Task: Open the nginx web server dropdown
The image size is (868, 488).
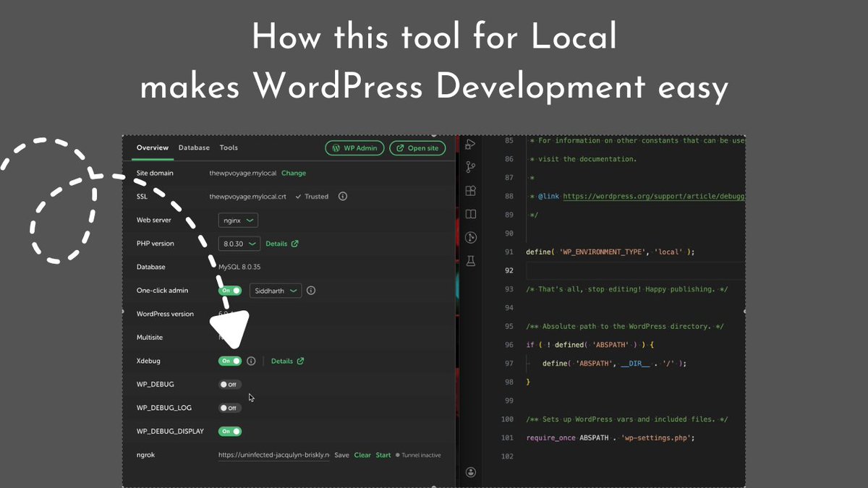Action: tap(238, 220)
